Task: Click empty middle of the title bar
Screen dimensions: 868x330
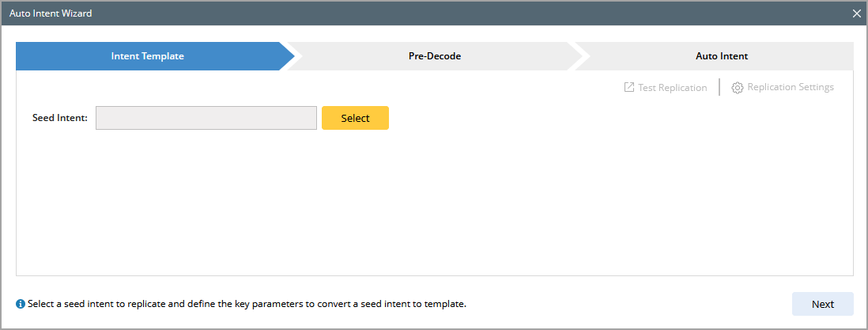Action: (x=434, y=13)
